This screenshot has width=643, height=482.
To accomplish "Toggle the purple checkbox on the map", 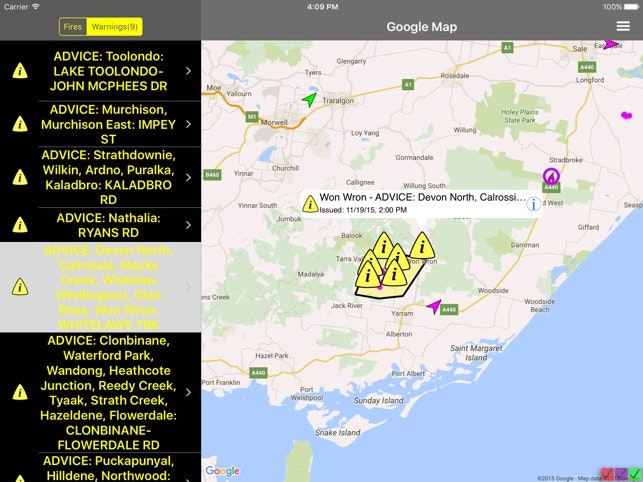I will [620, 473].
